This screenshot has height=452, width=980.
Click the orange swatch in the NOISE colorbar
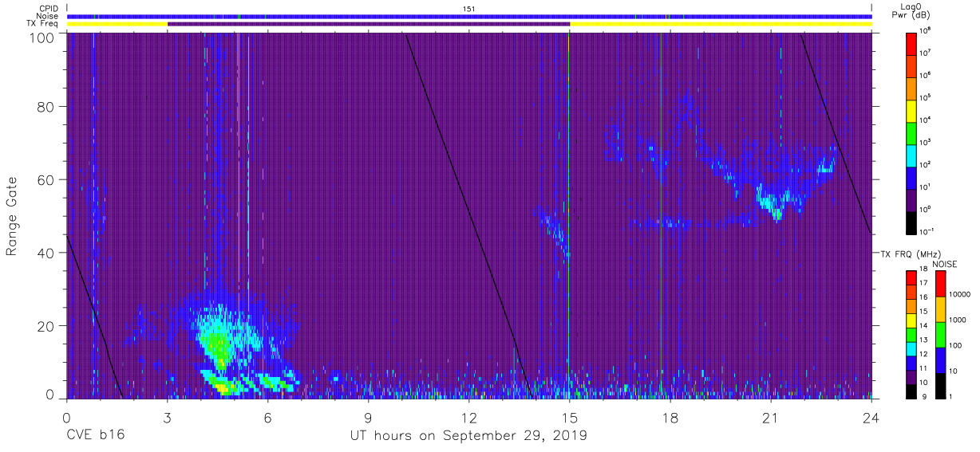939,309
